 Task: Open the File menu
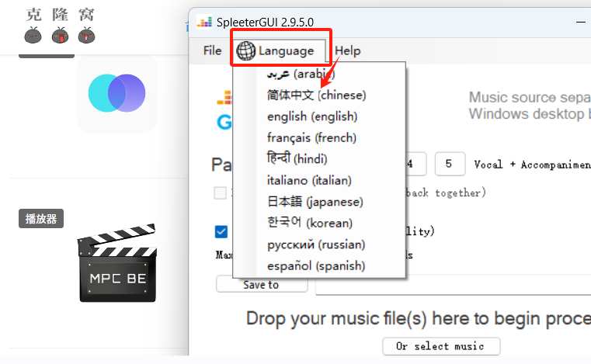212,50
